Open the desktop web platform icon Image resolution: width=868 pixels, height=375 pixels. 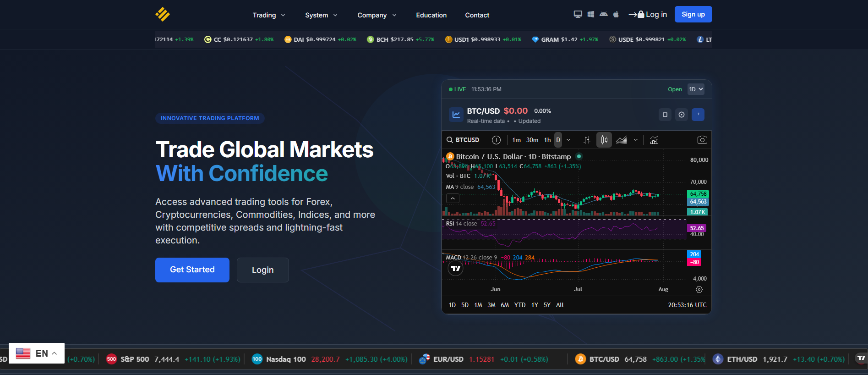coord(578,14)
